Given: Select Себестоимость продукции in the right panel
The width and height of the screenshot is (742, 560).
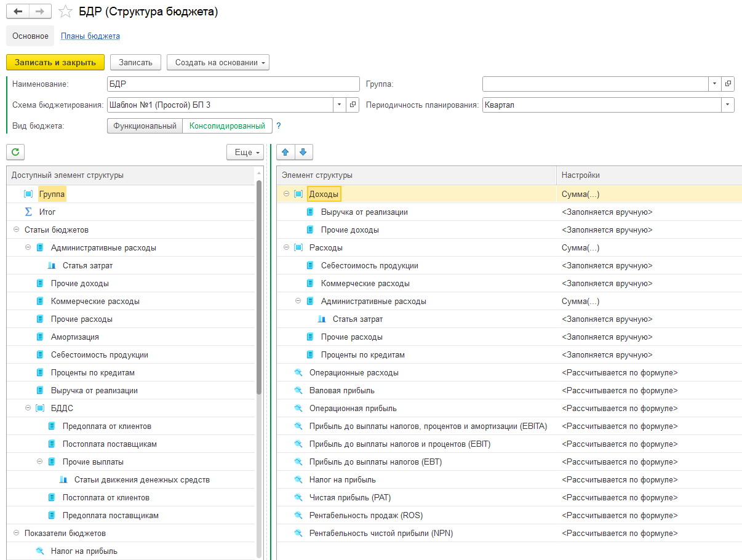Looking at the screenshot, I should coord(369,266).
